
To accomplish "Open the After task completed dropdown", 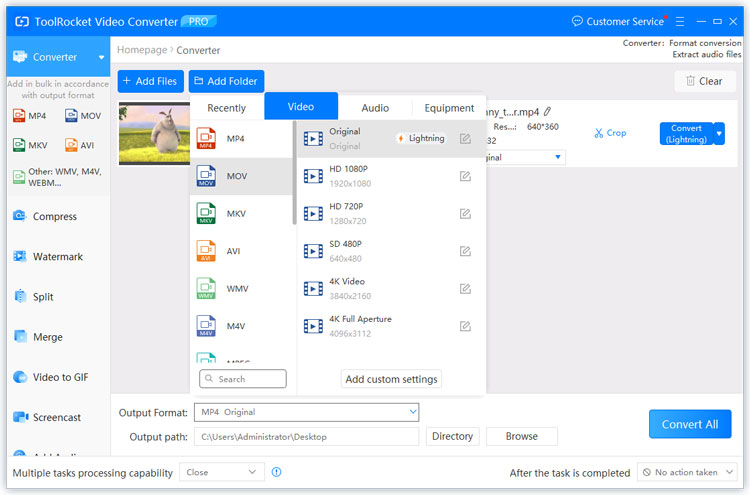I will point(687,472).
